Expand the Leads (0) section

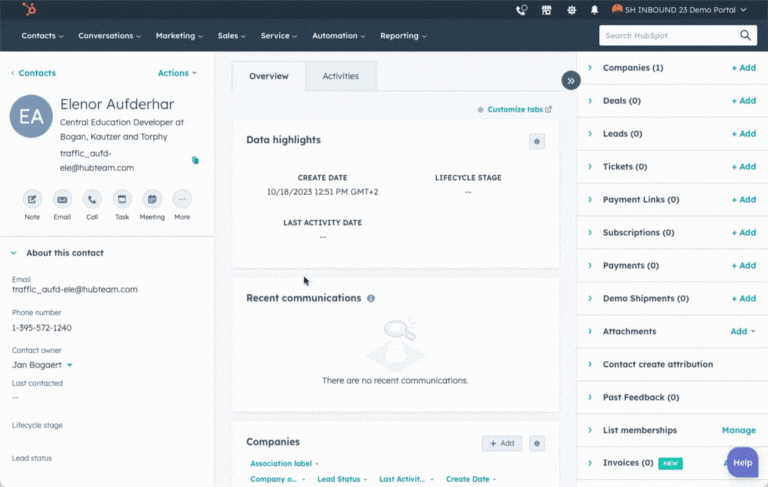coord(590,133)
